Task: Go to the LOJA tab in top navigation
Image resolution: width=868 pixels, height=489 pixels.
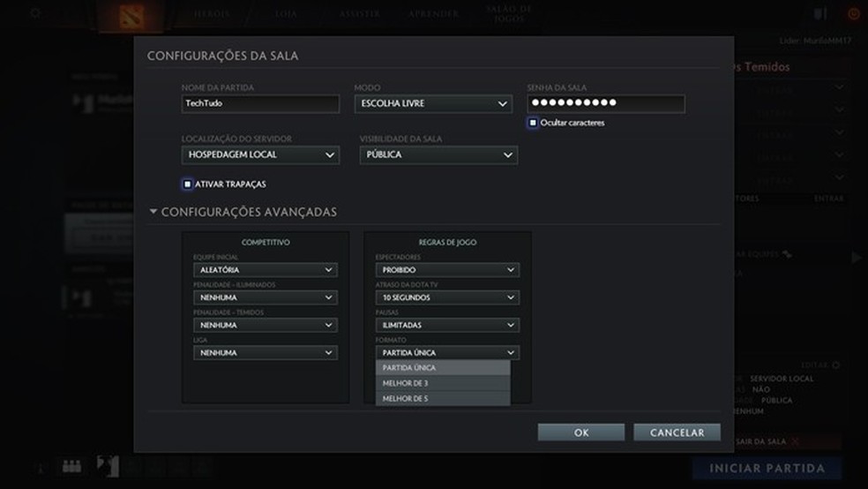Action: click(x=286, y=14)
